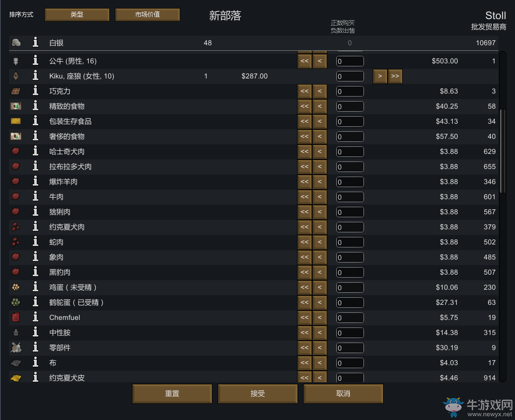Image resolution: width=515 pixels, height=420 pixels.
Task: Click the 鹤鸵蛋 green eggs icon
Action: (16, 302)
